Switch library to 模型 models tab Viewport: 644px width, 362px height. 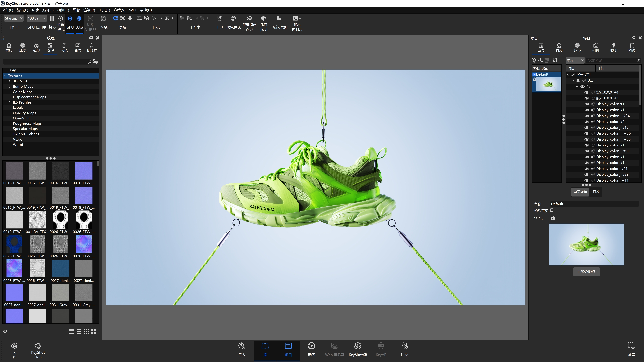(37, 47)
